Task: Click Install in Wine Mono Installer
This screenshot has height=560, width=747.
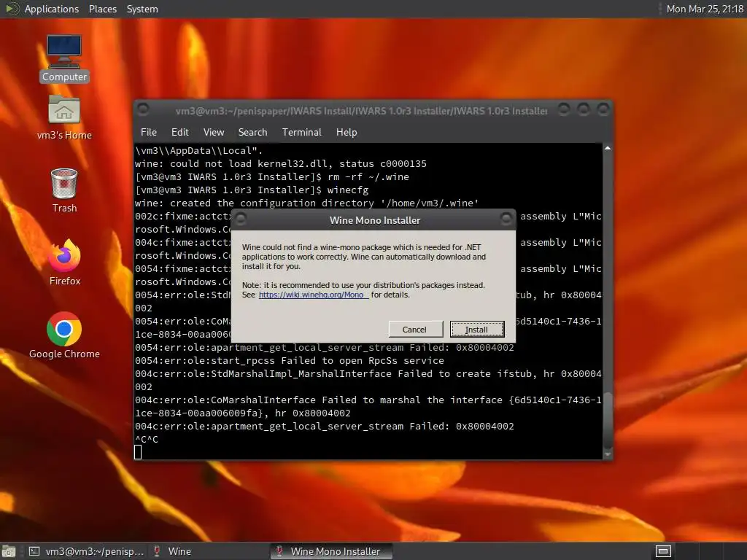Action: pyautogui.click(x=477, y=330)
